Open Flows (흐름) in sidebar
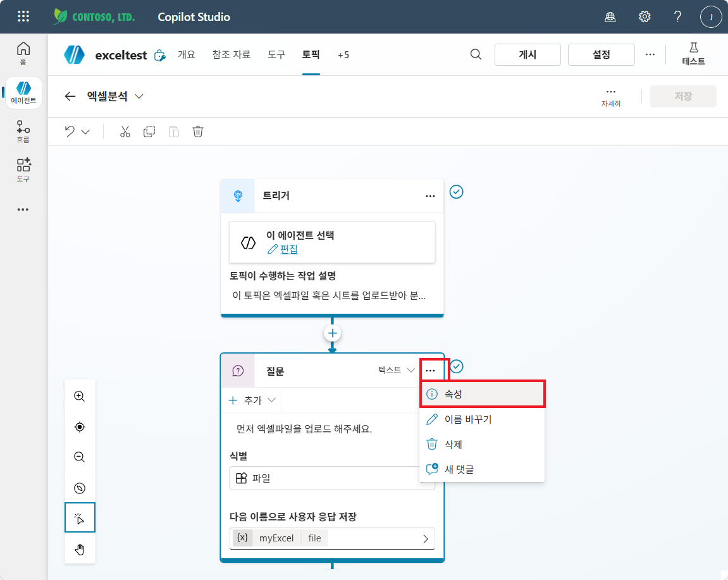 pos(23,132)
